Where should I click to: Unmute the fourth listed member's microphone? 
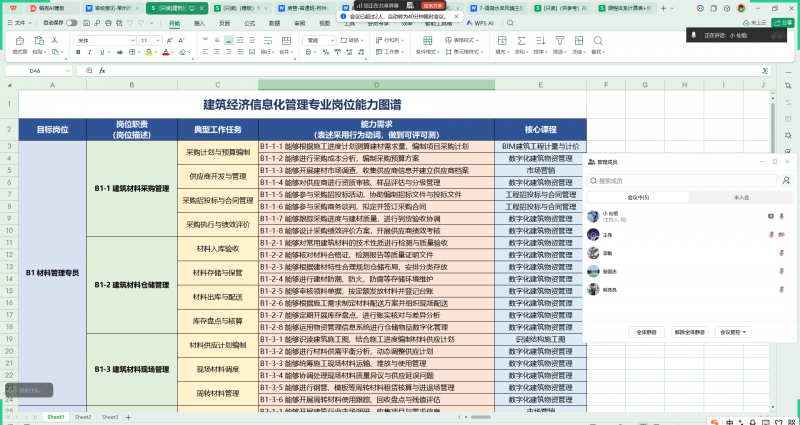781,271
